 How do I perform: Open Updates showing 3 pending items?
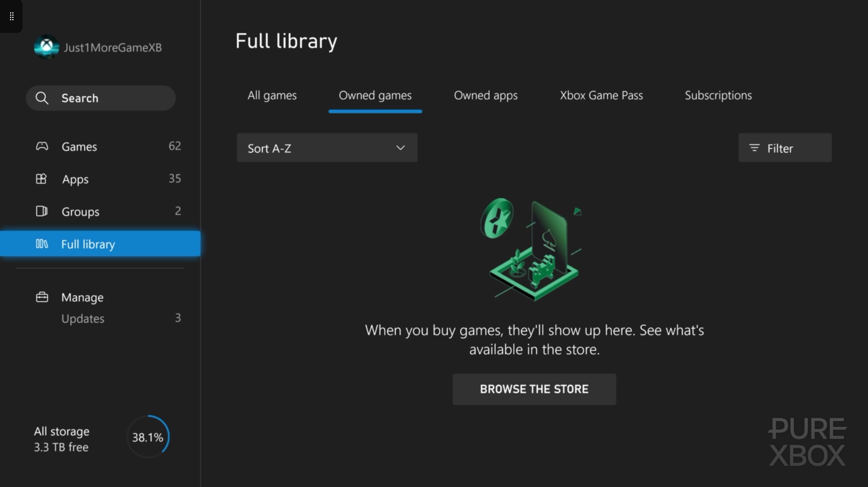pyautogui.click(x=83, y=318)
